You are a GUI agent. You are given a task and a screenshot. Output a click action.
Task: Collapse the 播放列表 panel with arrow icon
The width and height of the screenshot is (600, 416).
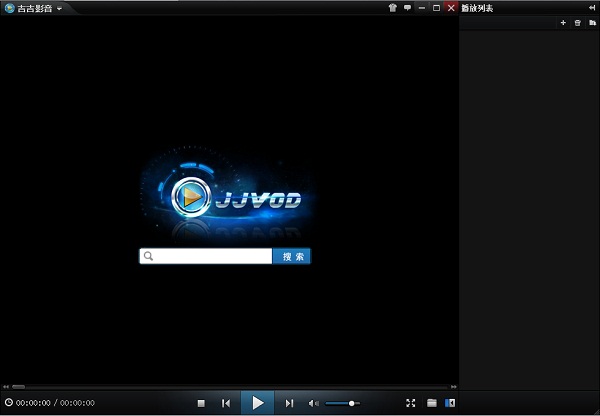(592, 8)
